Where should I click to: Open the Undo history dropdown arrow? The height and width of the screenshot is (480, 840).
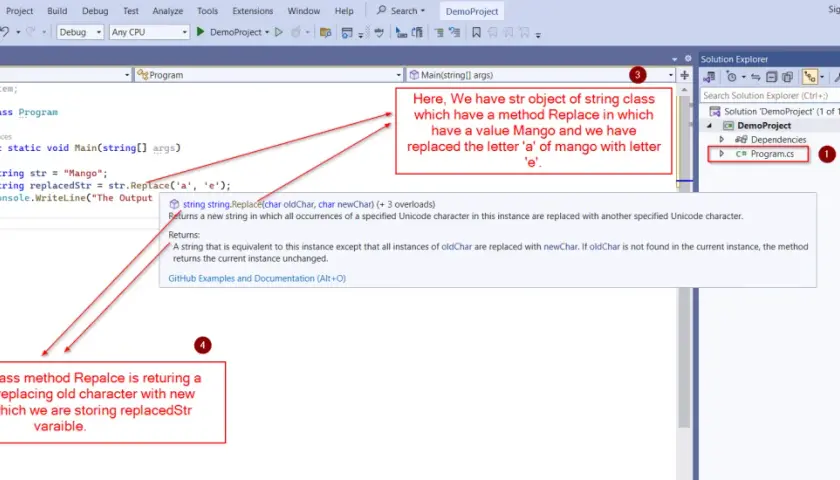(18, 33)
